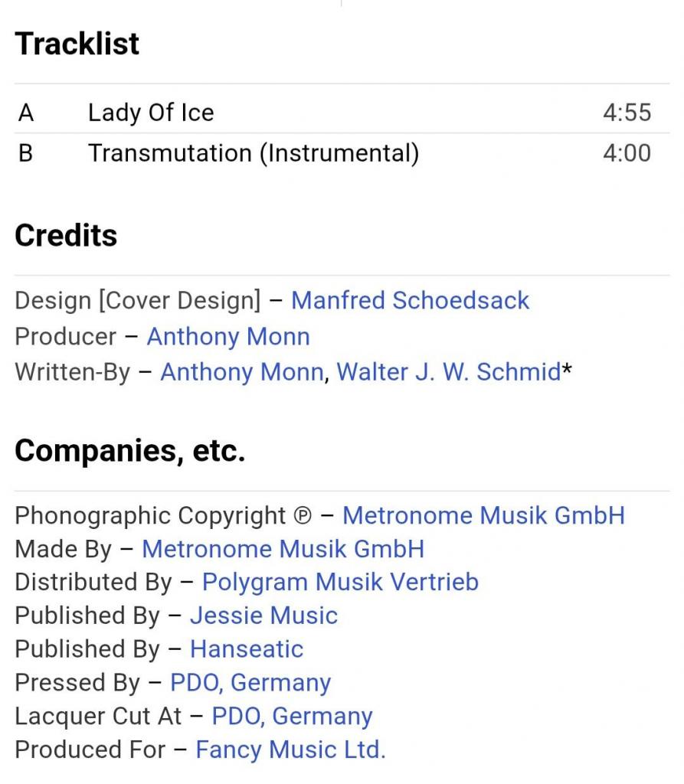Click Jessie Music publisher link

click(263, 616)
